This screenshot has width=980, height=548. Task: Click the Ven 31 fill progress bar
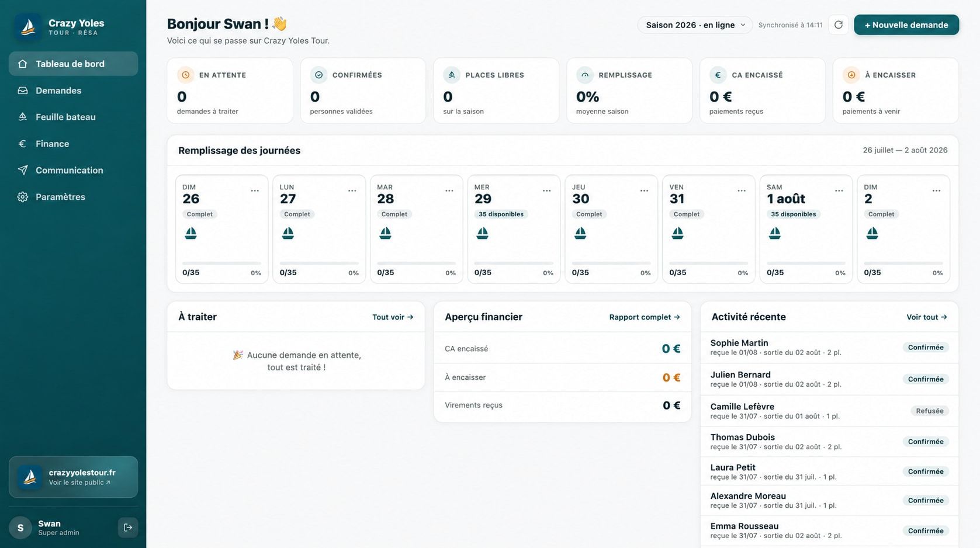(708, 263)
